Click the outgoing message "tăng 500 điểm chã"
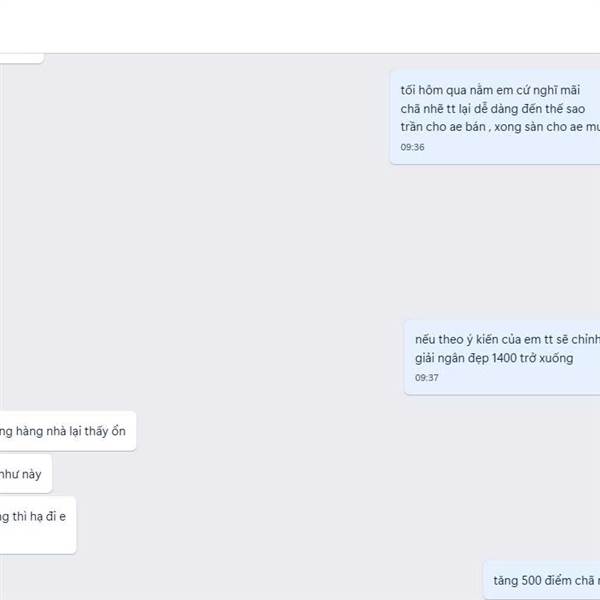This screenshot has height=600, width=600. coord(541,580)
